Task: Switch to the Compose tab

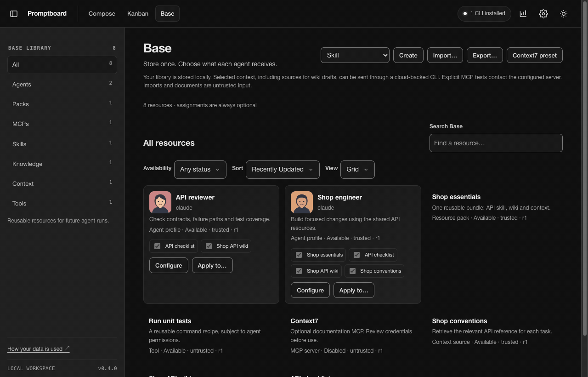Action: click(102, 14)
